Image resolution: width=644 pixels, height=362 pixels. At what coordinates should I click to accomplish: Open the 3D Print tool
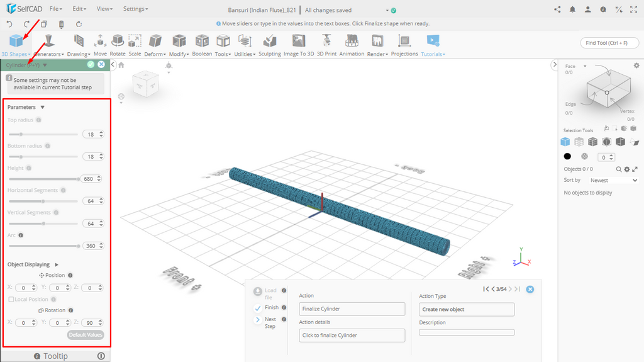pyautogui.click(x=326, y=44)
